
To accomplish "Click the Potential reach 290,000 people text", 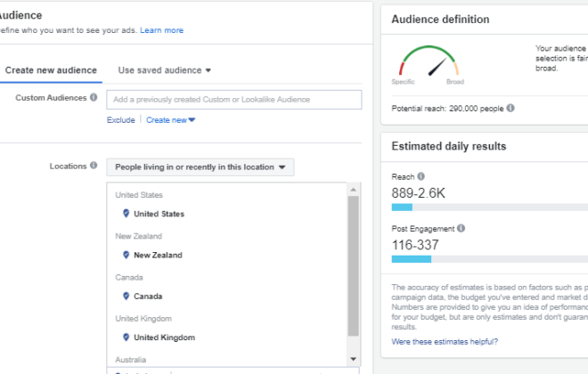I will pyautogui.click(x=448, y=109).
